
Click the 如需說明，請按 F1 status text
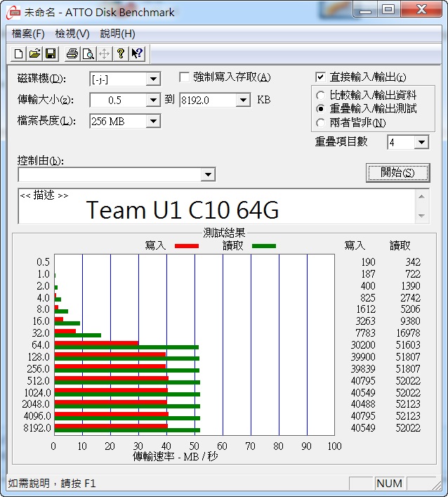click(52, 484)
